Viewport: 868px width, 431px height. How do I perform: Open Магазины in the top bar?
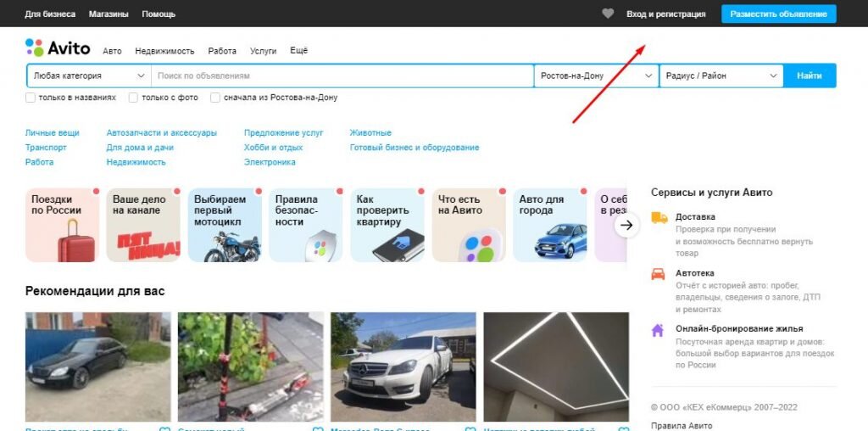pyautogui.click(x=108, y=14)
